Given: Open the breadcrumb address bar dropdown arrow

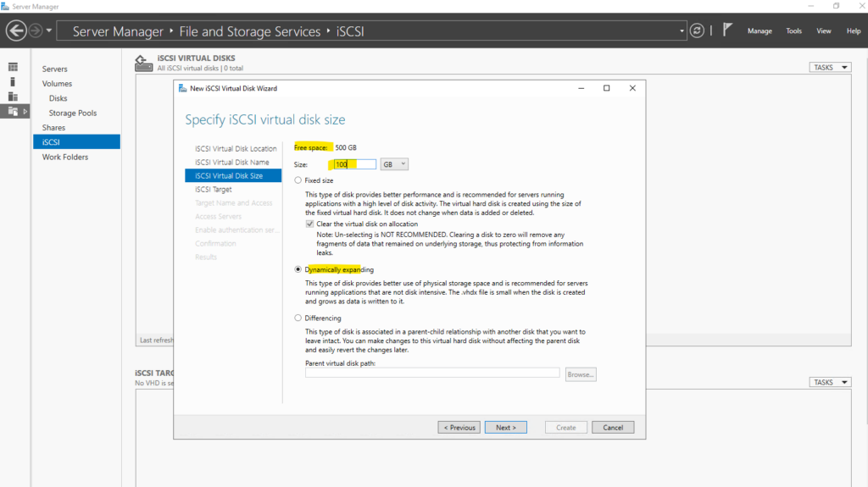Looking at the screenshot, I should click(682, 31).
